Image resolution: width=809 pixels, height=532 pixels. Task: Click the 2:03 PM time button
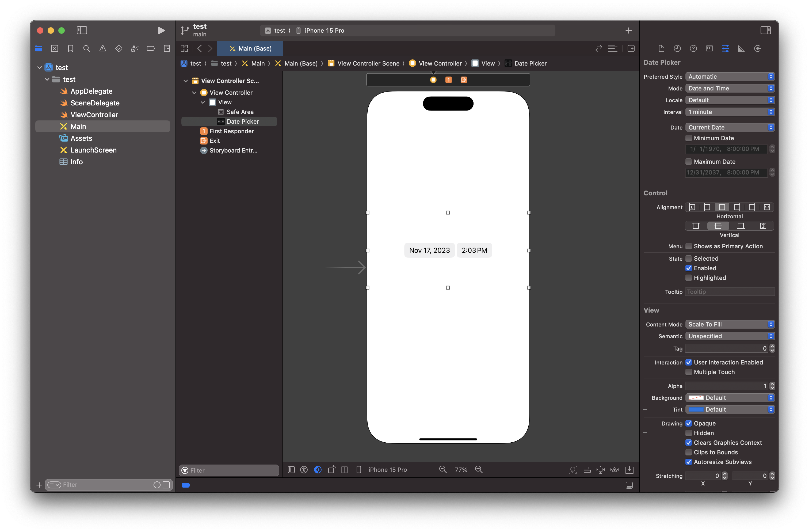coord(474,250)
